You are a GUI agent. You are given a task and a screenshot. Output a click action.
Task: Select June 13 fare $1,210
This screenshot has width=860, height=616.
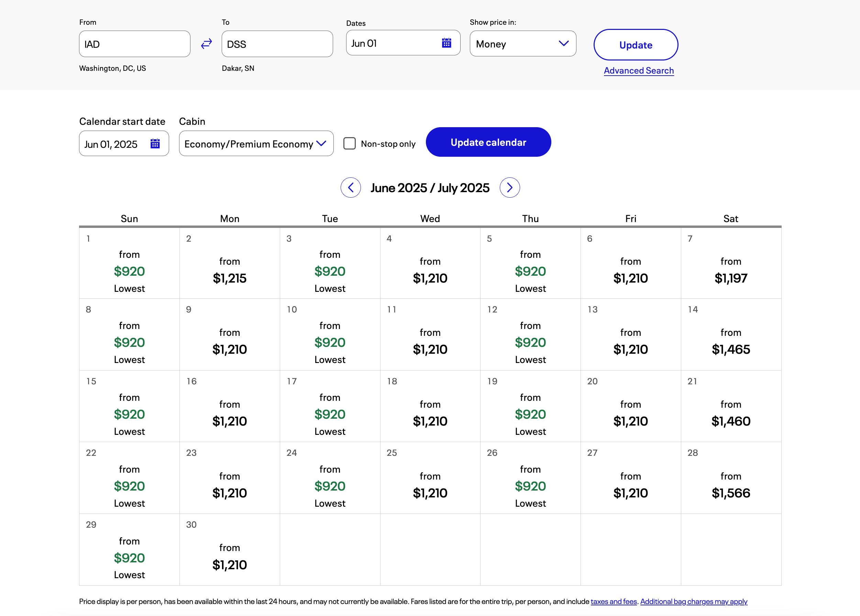[631, 334]
